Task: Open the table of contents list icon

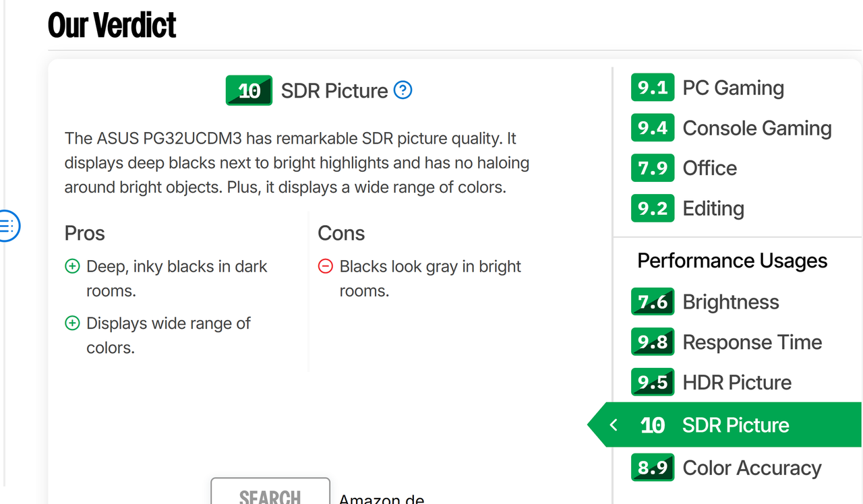Action: coord(7,226)
